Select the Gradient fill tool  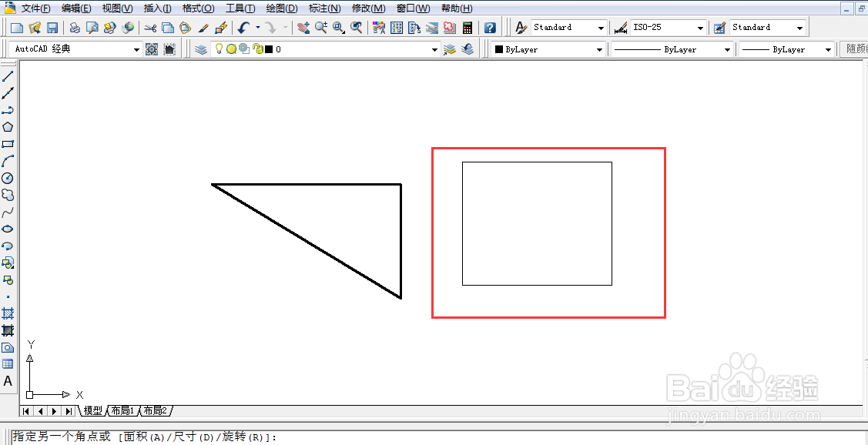(x=8, y=330)
